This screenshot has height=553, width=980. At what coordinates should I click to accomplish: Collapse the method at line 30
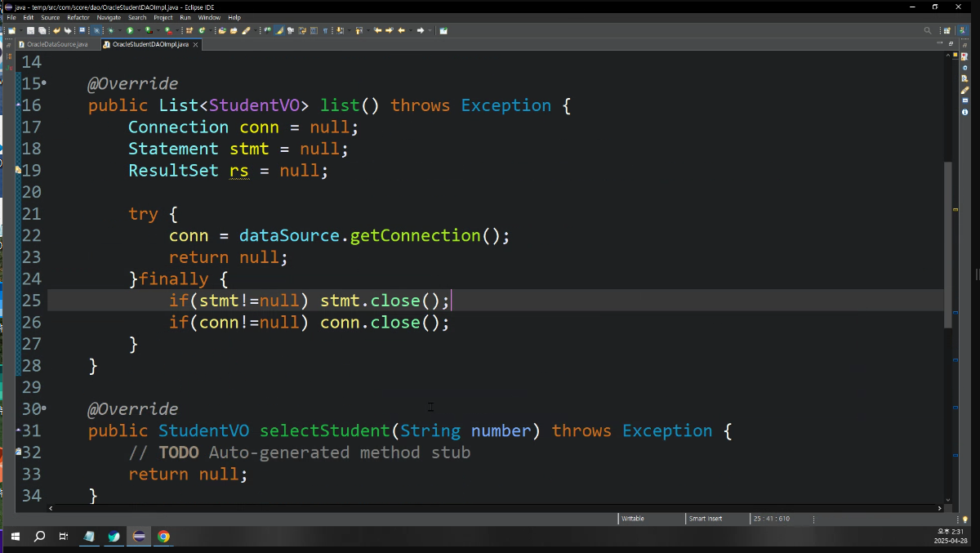pos(44,408)
